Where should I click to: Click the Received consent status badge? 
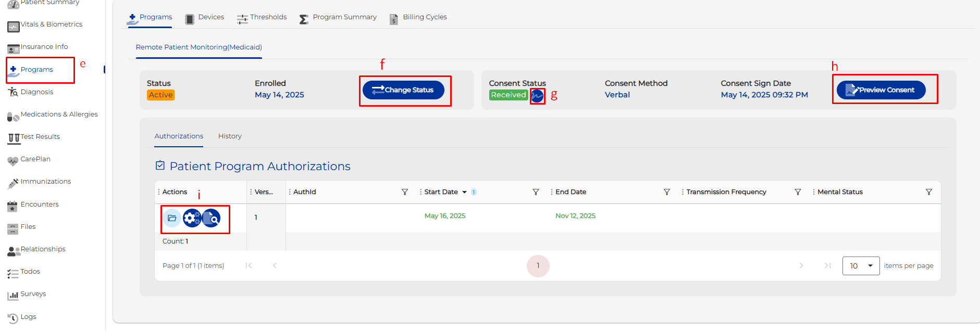point(508,95)
